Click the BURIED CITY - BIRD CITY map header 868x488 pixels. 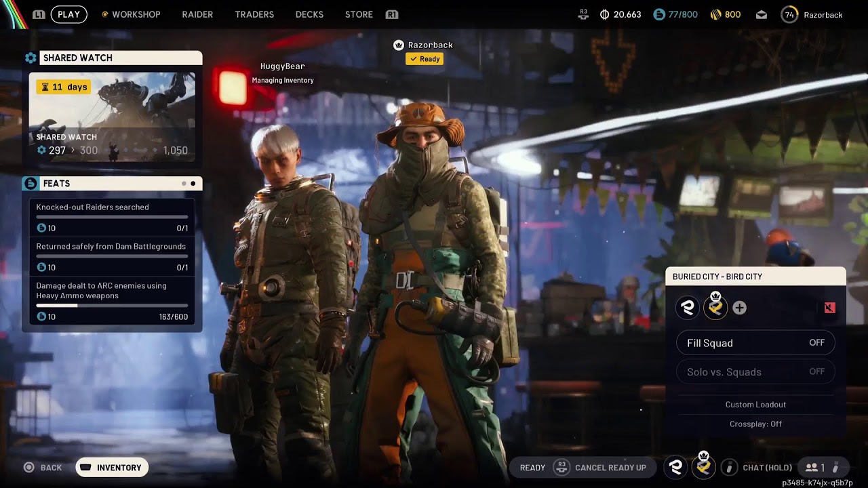coord(755,277)
